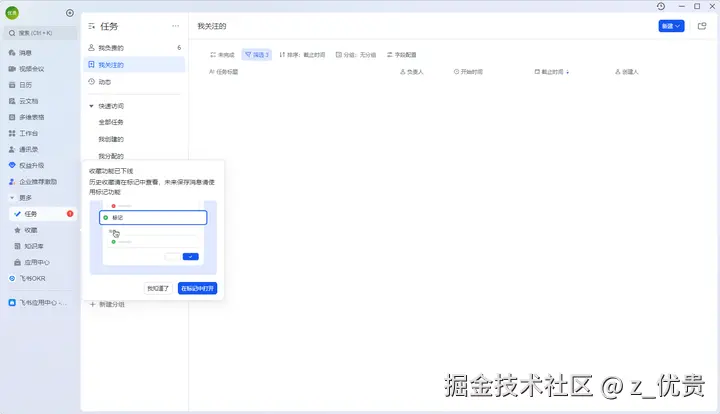Click the share/open-window icon near 新建
The image size is (720, 414).
702,26
